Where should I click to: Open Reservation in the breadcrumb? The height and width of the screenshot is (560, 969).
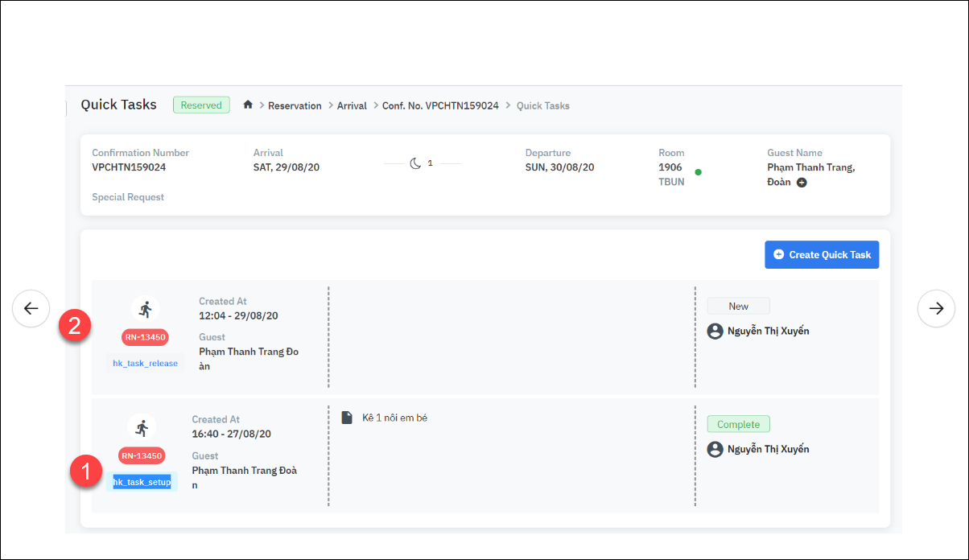point(295,105)
